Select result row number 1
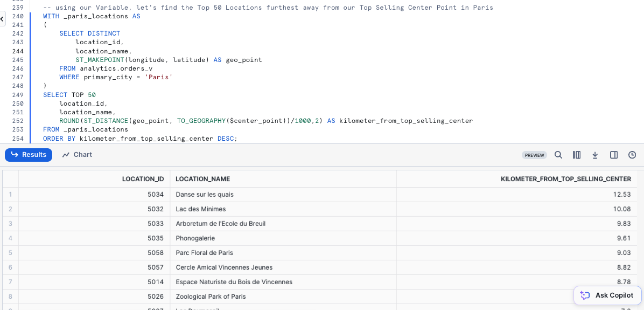Screen dimensions: 644x310 coord(10,194)
